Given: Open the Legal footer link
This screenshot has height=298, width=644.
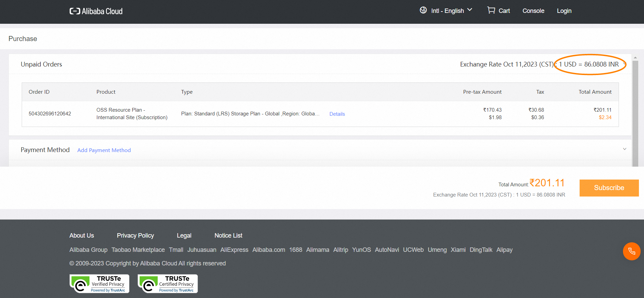Looking at the screenshot, I should [184, 236].
